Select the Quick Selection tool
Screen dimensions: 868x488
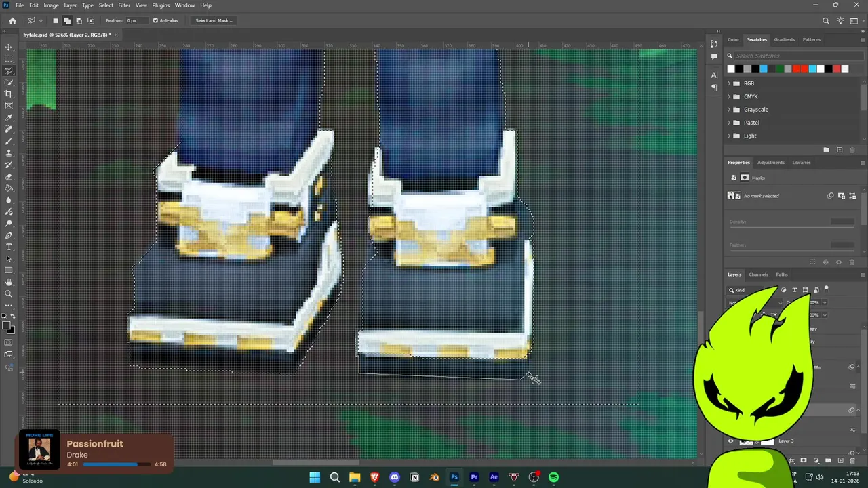9,82
